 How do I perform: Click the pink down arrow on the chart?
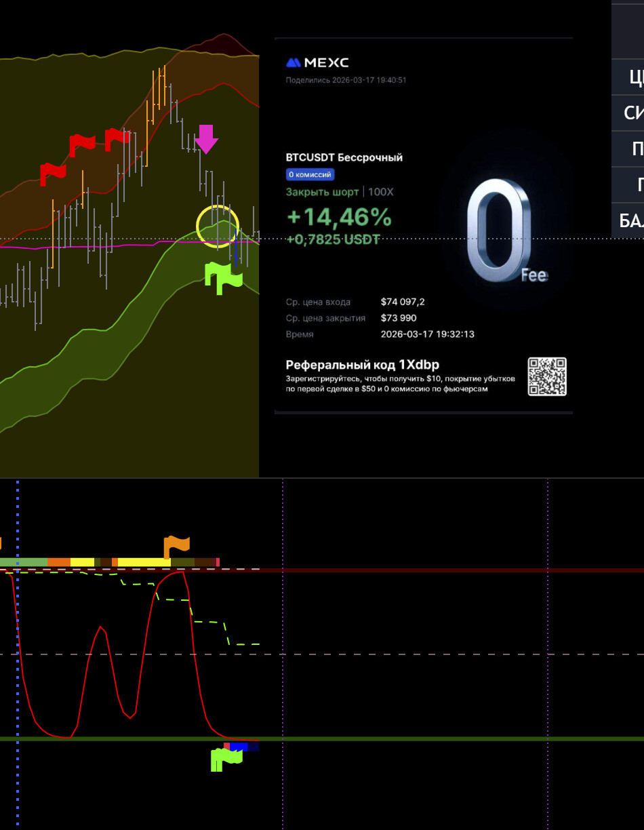(206, 138)
